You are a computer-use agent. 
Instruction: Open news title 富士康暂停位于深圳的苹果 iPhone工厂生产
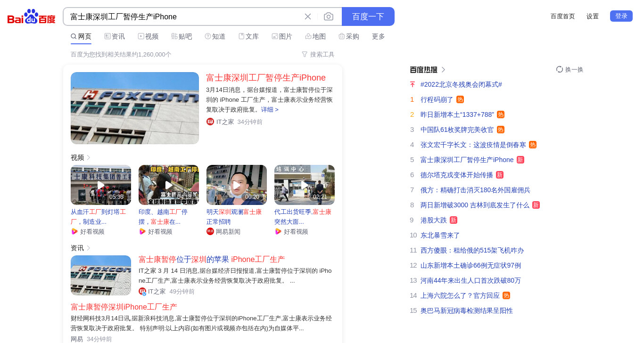tap(212, 259)
